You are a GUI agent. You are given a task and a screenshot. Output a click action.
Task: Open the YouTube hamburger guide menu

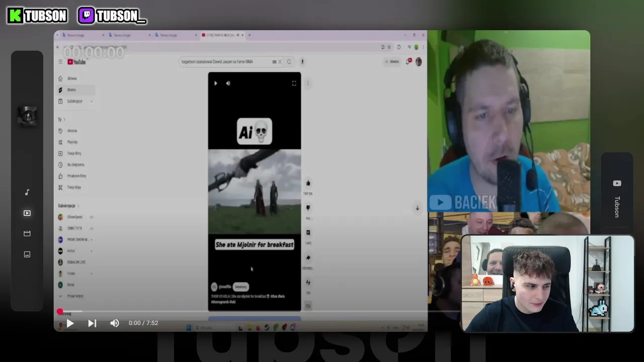(60, 62)
